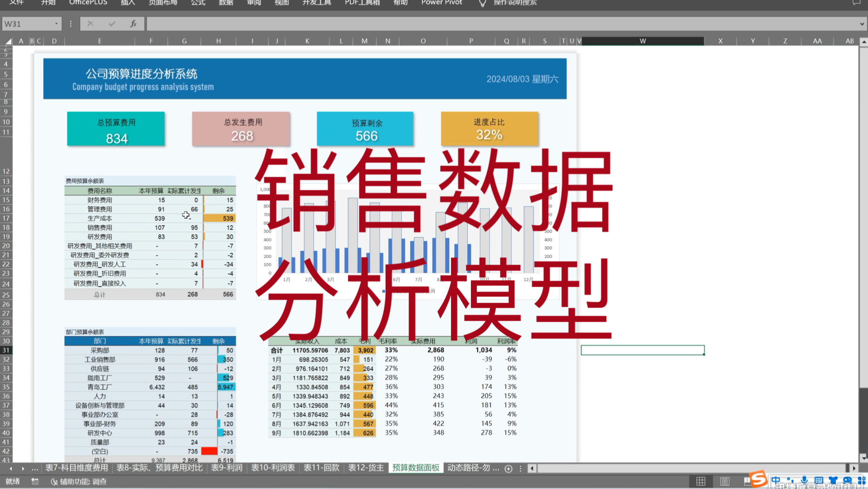Toggle Sogou 中 Chinese/English mode

click(776, 480)
